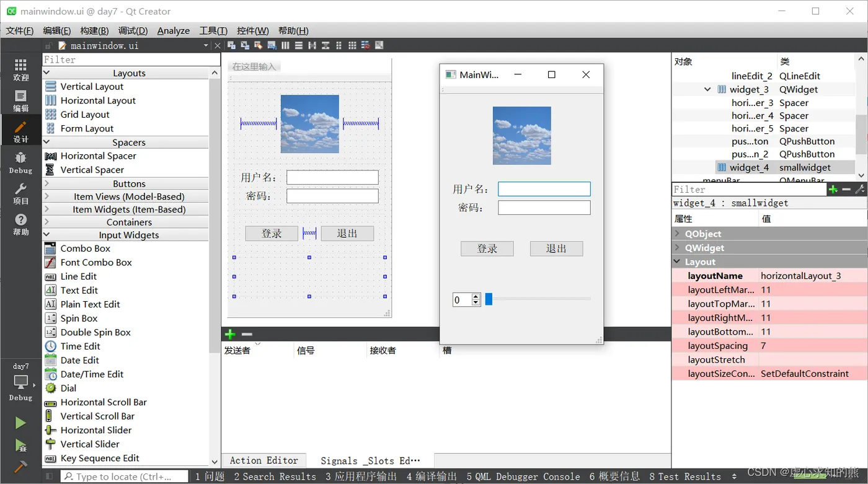
Task: Expand Item Views (Model-Based) category
Action: 47,196
